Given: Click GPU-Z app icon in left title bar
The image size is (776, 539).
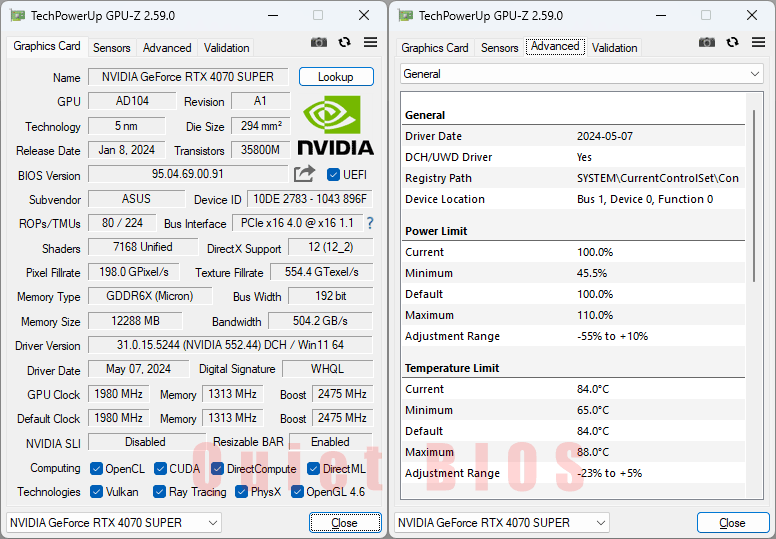Looking at the screenshot, I should (17, 15).
